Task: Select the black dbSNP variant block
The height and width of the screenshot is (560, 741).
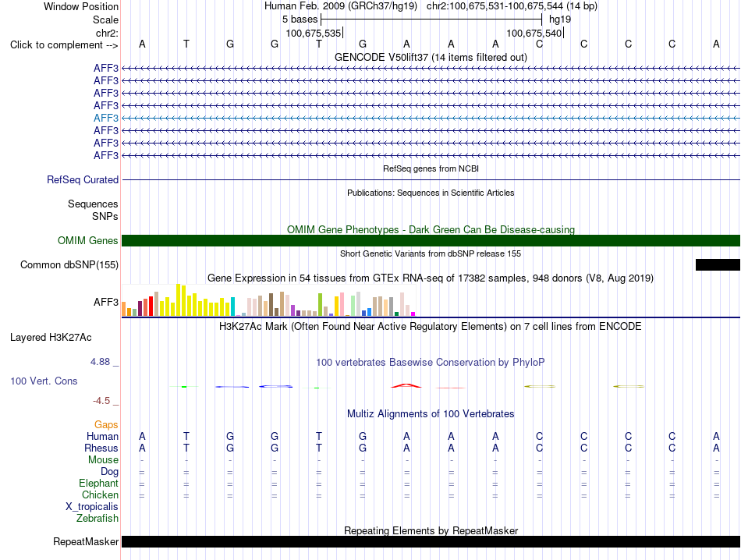Action: [718, 264]
